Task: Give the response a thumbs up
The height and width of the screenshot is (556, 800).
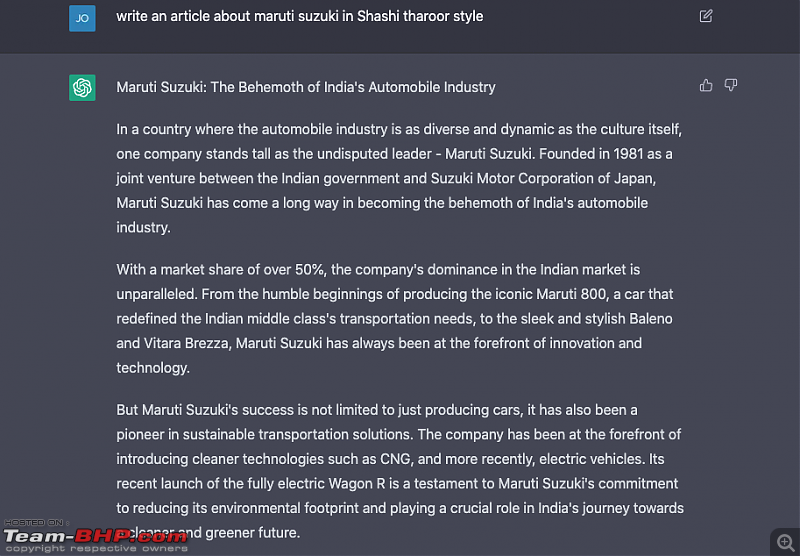Action: tap(706, 85)
